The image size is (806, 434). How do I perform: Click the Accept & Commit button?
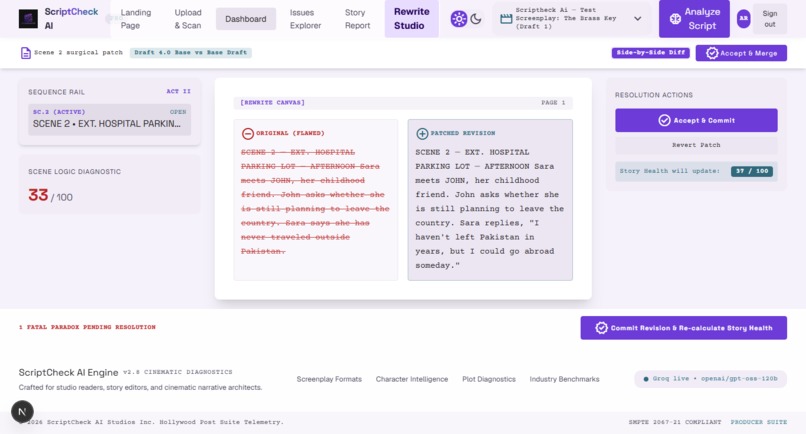[696, 120]
